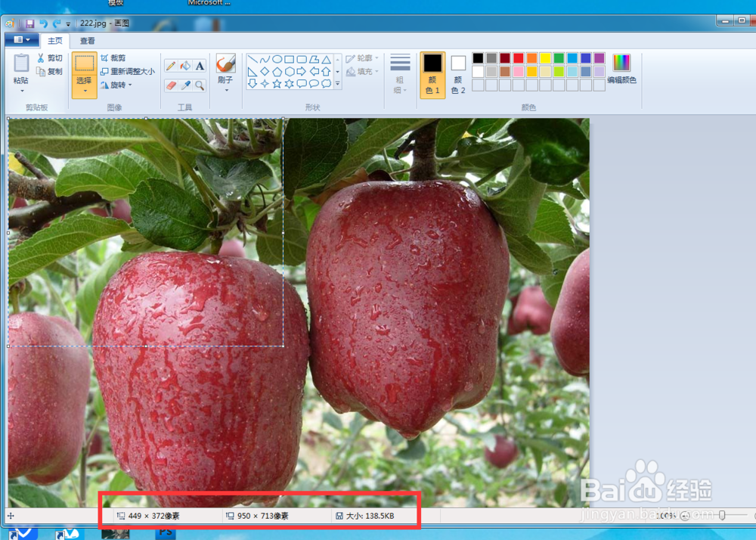Expand the 旋转 rotate dropdown
756x540 pixels.
130,85
